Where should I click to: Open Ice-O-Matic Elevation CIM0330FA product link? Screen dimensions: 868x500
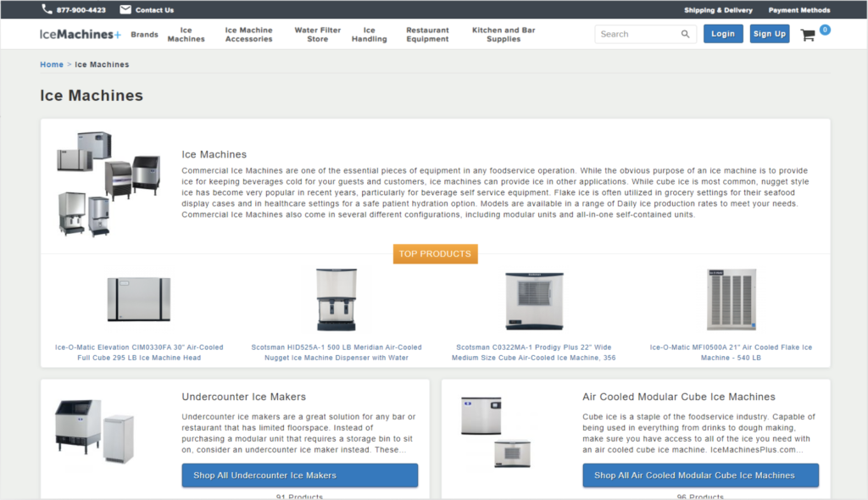click(139, 353)
